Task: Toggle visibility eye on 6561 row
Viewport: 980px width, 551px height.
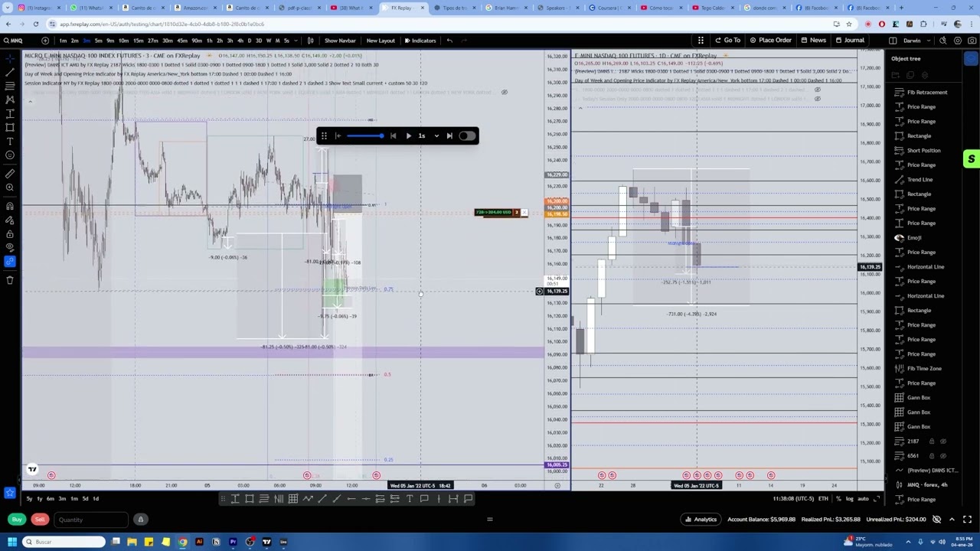Action: tap(943, 456)
